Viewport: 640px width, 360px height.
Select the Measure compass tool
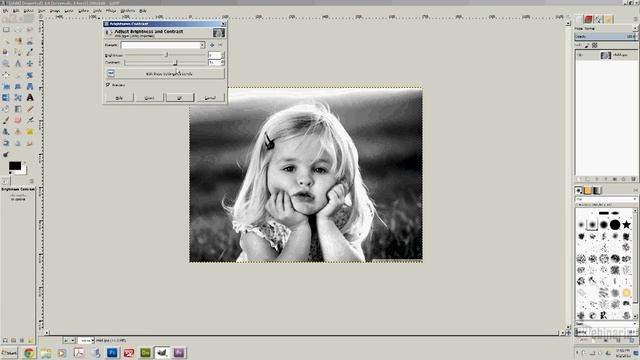click(18, 64)
